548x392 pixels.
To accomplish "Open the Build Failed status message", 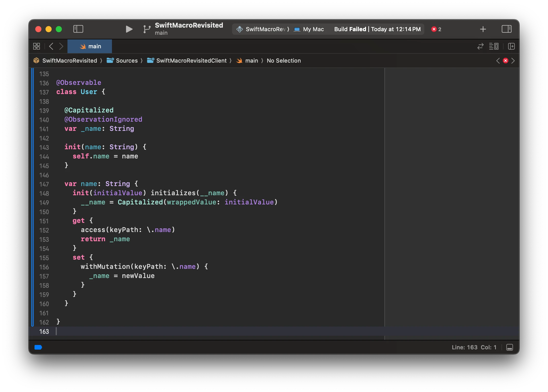I will 377,29.
